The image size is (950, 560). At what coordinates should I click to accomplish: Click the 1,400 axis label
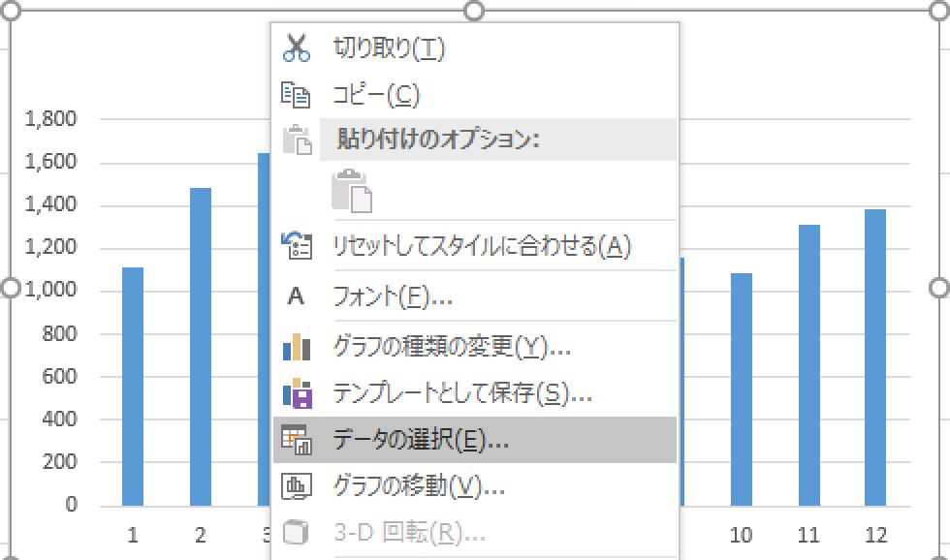coord(50,204)
